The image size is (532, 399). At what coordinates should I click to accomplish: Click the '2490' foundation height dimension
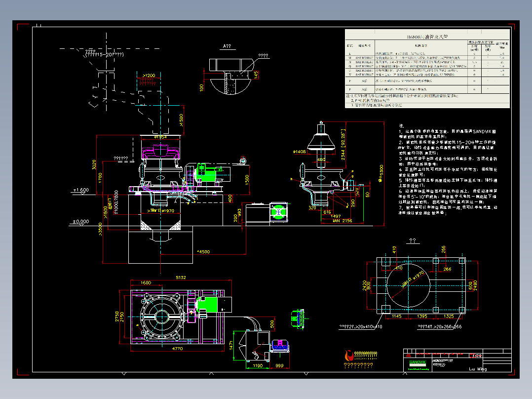[475, 285]
